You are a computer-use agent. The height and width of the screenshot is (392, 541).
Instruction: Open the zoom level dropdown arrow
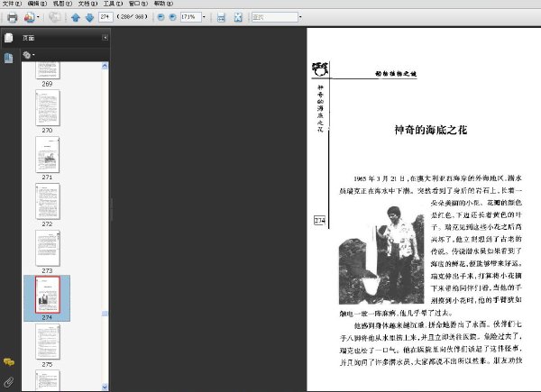(204, 17)
